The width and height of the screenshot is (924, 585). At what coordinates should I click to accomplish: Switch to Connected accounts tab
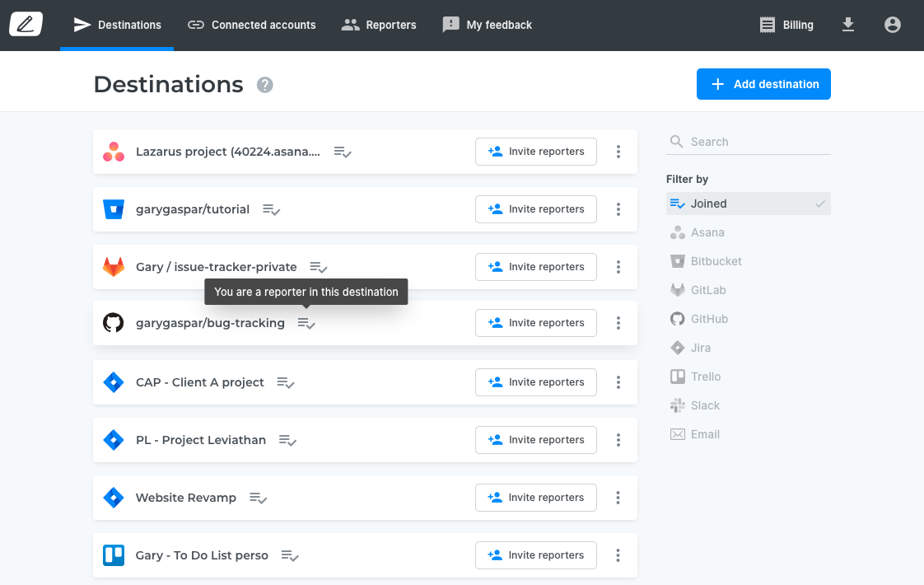[252, 25]
